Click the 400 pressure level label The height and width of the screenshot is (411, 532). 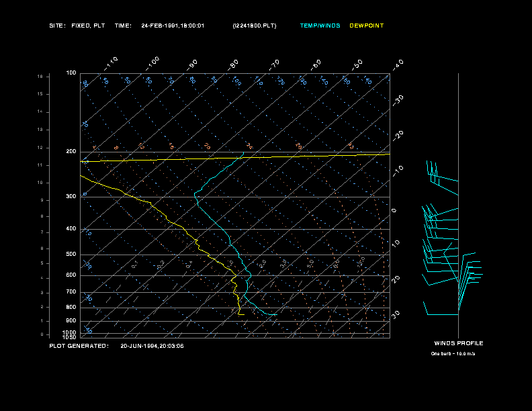71,228
